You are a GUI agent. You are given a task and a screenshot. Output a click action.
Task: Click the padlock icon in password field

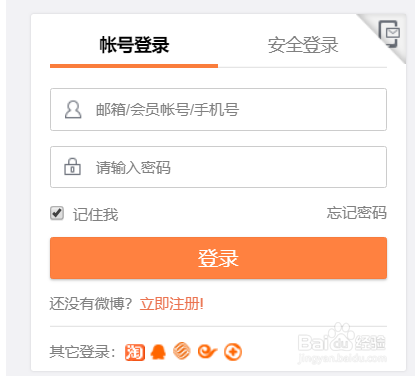[x=72, y=167]
